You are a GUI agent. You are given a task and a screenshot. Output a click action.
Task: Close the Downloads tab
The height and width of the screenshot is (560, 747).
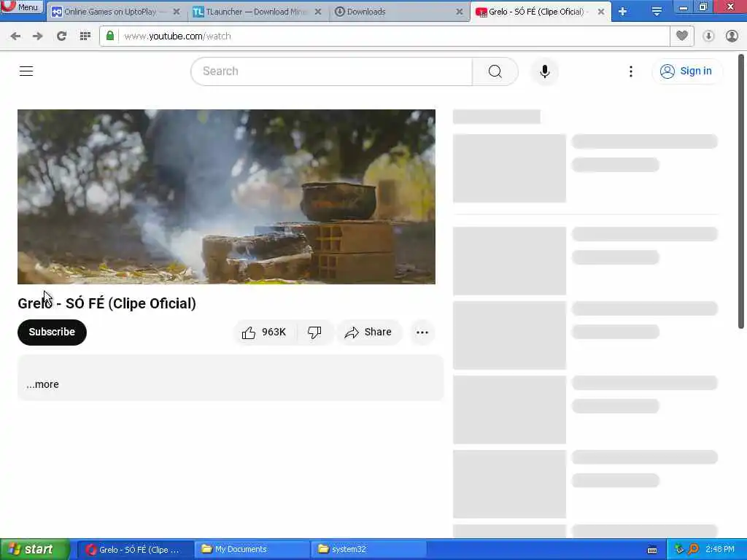coord(460,12)
